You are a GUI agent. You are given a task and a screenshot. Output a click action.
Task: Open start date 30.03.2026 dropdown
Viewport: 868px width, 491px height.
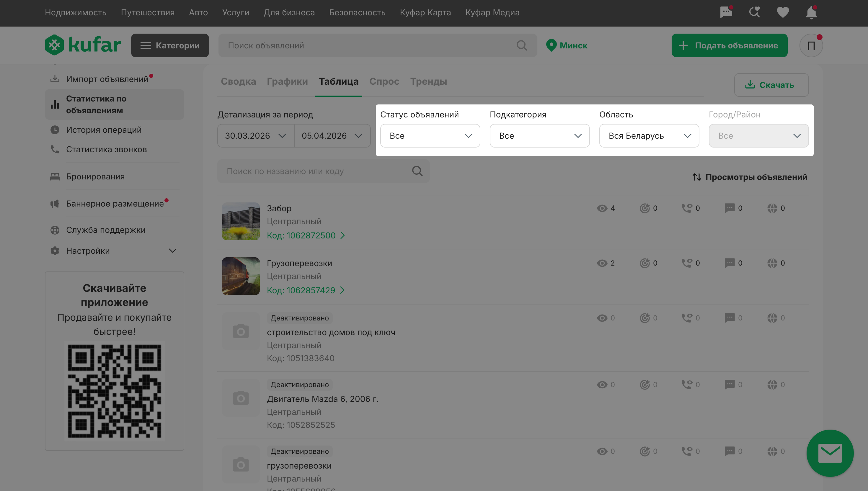[256, 136]
